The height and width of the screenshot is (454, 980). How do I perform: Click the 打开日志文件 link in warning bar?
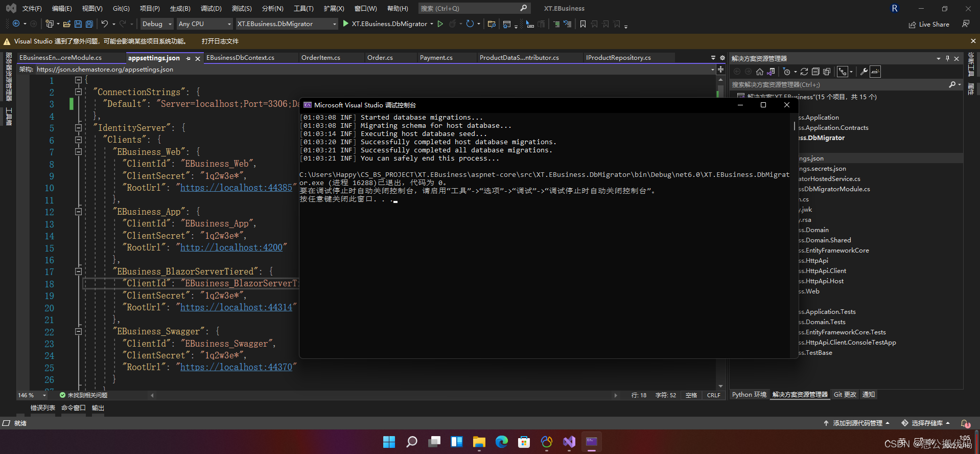click(x=220, y=41)
